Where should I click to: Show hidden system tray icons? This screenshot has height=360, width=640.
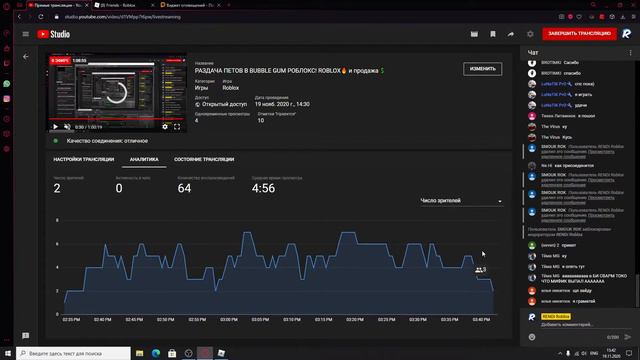point(560,353)
